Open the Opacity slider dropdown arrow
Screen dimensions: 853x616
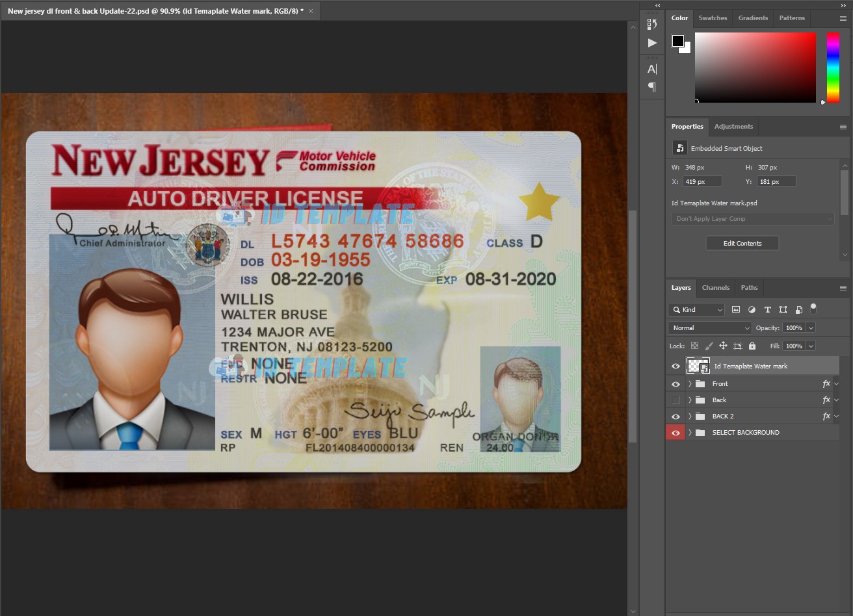tap(811, 328)
